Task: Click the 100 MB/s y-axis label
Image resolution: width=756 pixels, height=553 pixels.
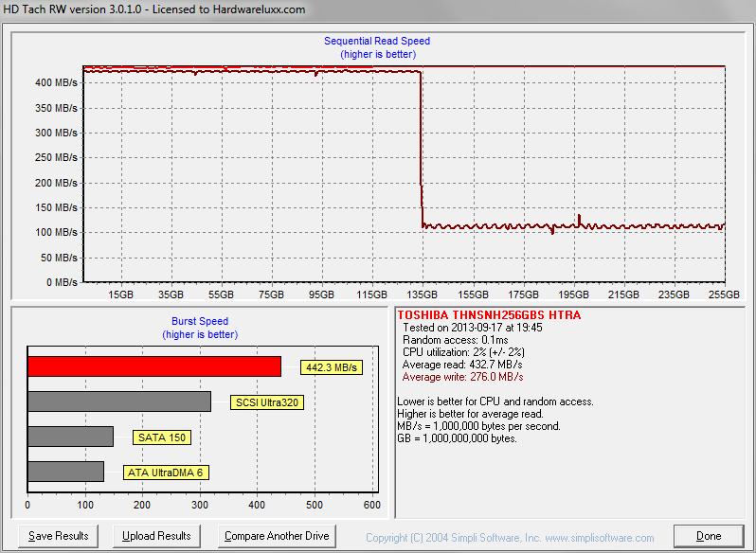Action: pos(56,232)
